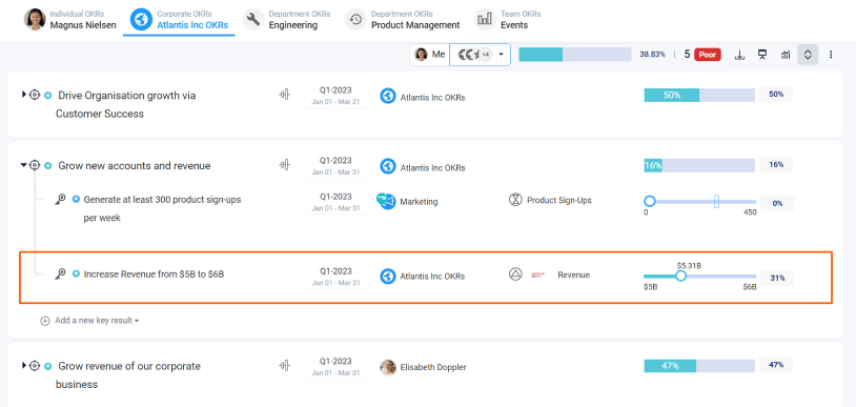Click status dot for Grow new accounts
The width and height of the screenshot is (856, 407).
[47, 165]
